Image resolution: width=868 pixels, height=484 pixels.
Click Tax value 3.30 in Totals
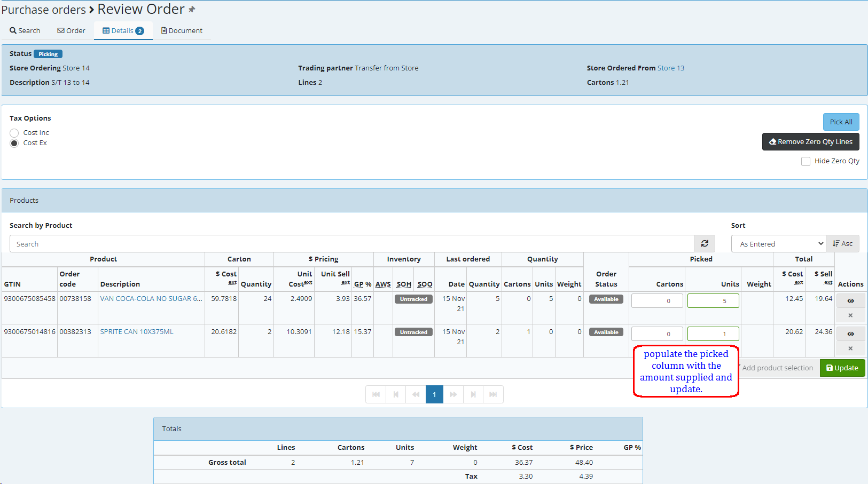point(526,477)
